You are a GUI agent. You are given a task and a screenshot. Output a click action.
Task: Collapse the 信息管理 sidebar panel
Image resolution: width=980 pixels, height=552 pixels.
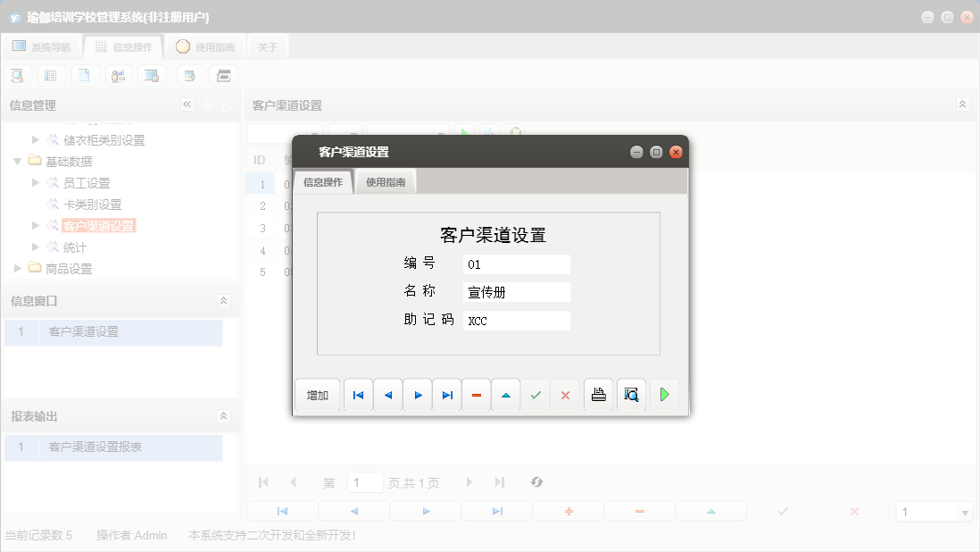coord(187,105)
